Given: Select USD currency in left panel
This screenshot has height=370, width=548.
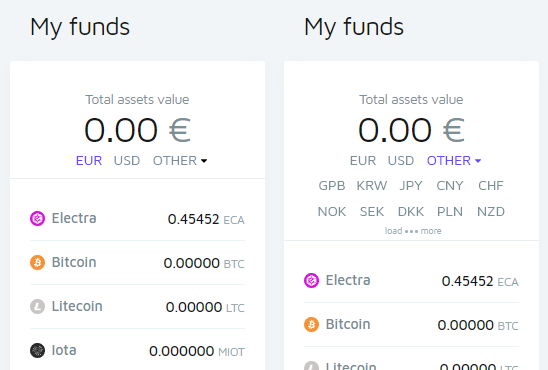Looking at the screenshot, I should point(127,161).
